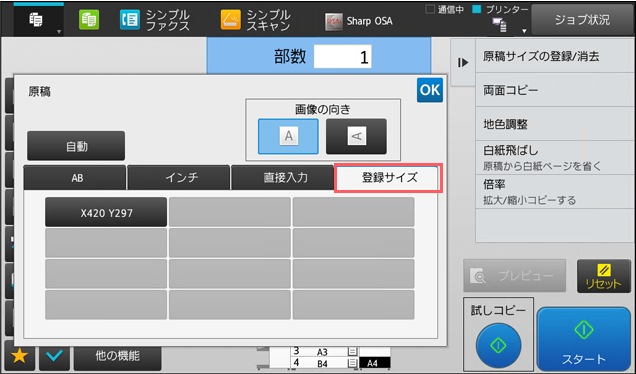The height and width of the screenshot is (374, 636).
Task: Expand the mode dropdown under home icon
Action: [x=59, y=31]
